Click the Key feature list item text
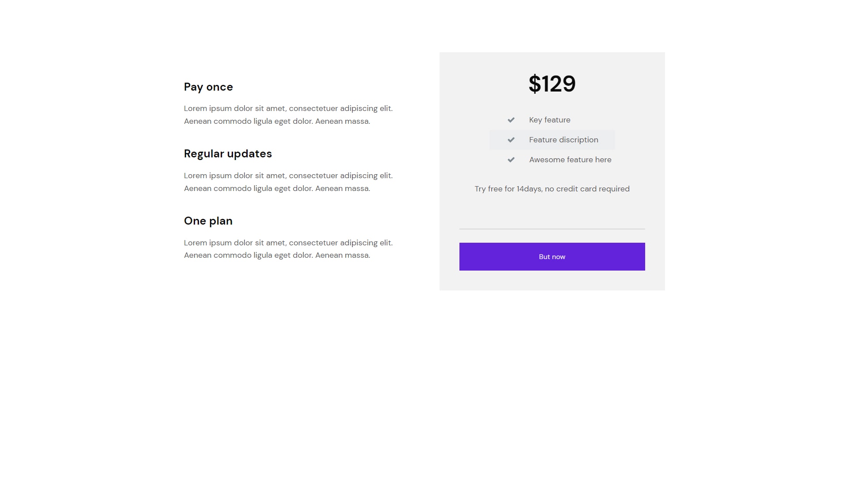 click(550, 120)
